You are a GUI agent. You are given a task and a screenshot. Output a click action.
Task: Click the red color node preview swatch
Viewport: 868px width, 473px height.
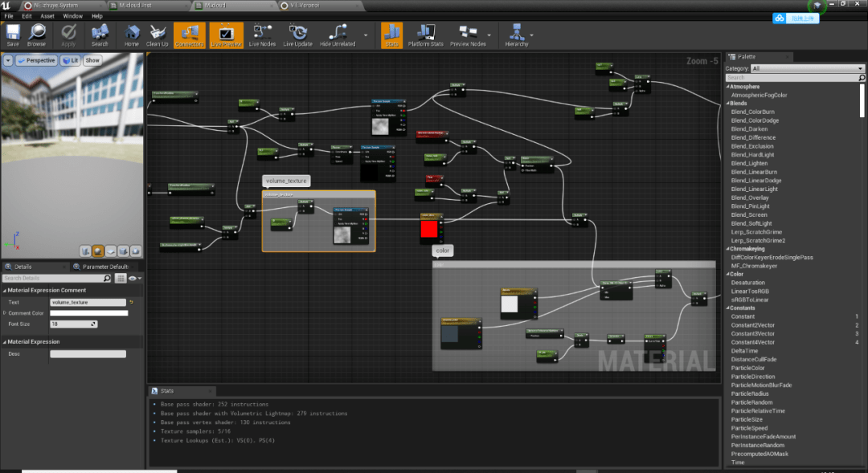(x=429, y=230)
